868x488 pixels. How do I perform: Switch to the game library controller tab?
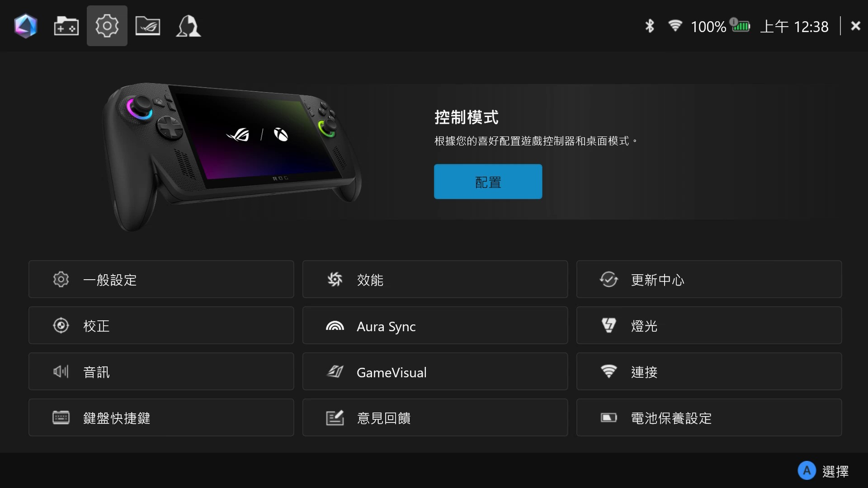pos(66,26)
